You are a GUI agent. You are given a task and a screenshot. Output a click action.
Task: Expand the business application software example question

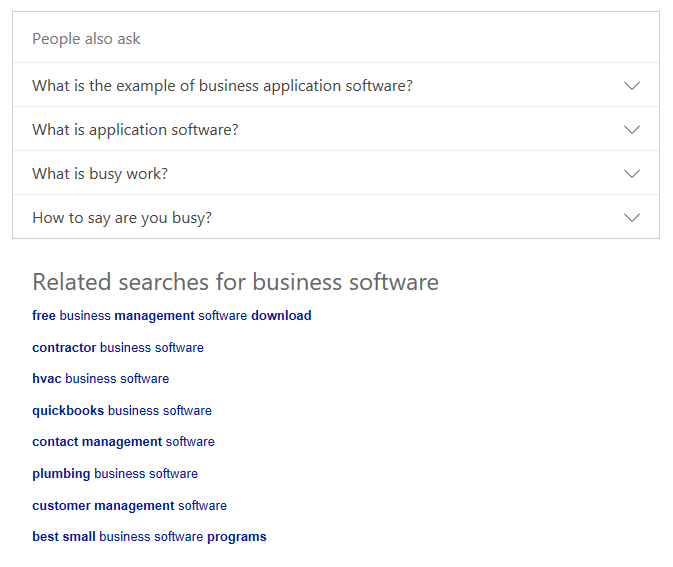[222, 86]
